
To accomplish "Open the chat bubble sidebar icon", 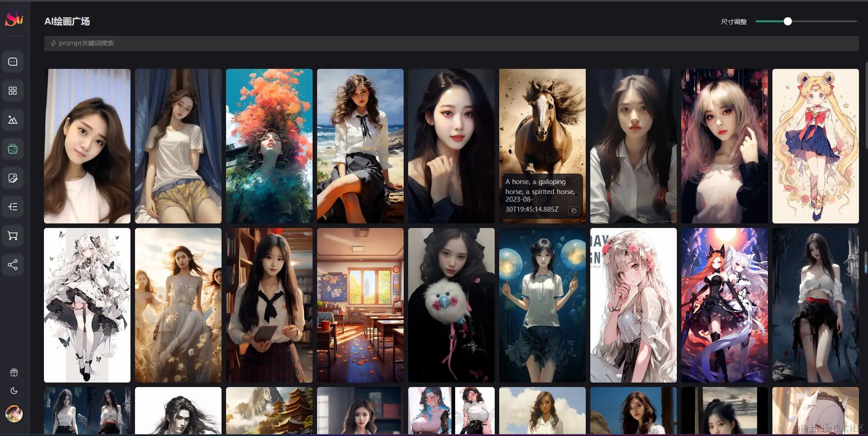I will tap(13, 62).
